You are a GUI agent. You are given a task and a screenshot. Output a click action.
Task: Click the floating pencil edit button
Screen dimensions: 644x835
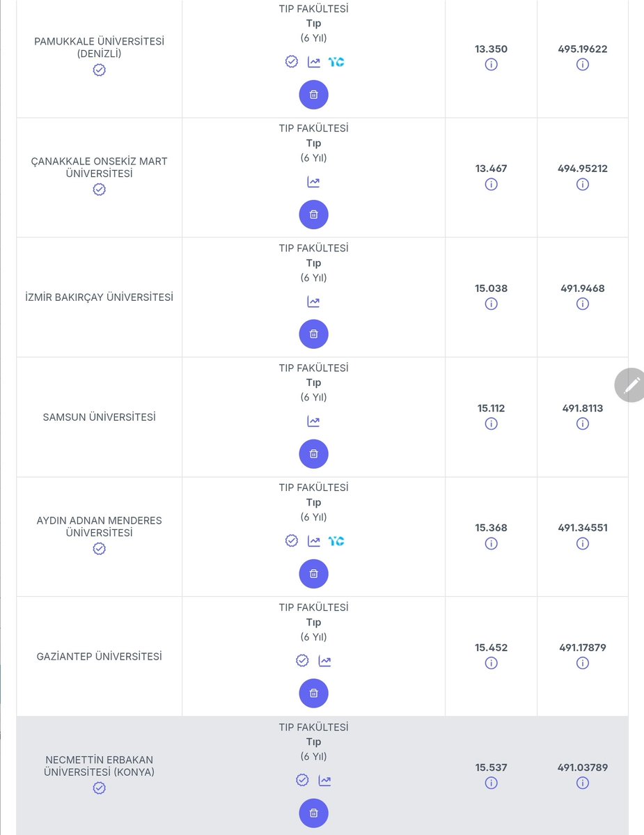tap(630, 385)
